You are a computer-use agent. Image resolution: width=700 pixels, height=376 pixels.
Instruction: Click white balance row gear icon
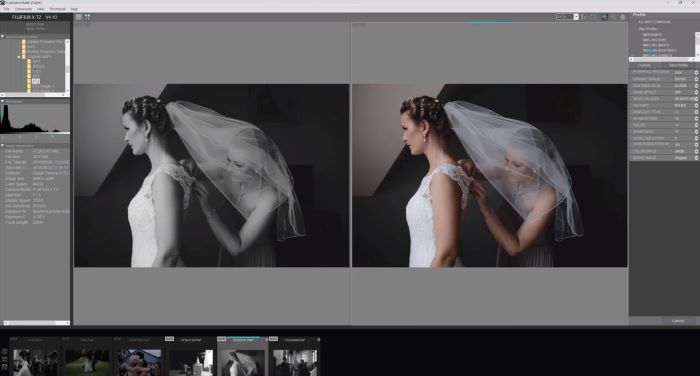[x=696, y=99]
